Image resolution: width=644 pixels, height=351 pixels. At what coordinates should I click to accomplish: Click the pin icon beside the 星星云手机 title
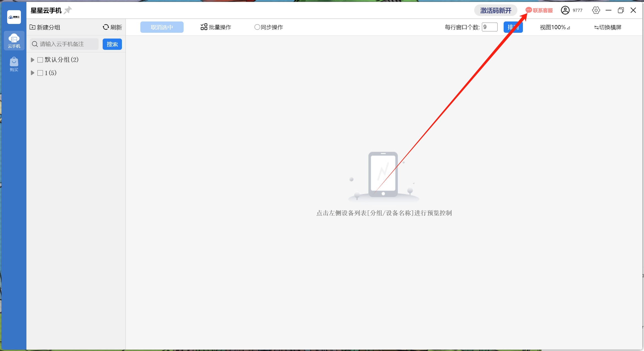tap(68, 10)
